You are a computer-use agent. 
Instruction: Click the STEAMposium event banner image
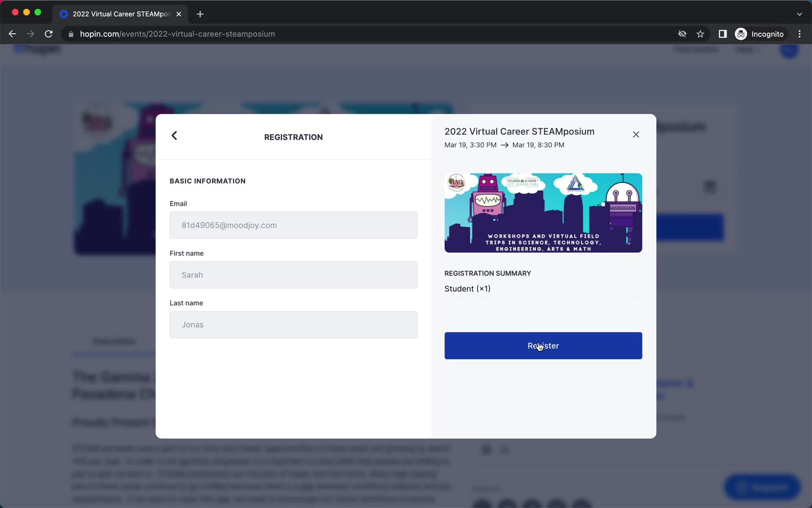(543, 213)
